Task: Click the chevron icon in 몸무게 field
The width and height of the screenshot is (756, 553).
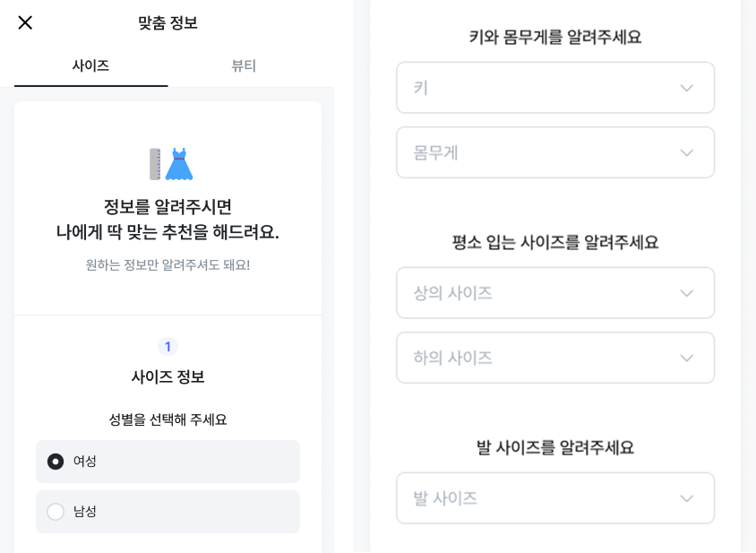Action: coord(686,153)
